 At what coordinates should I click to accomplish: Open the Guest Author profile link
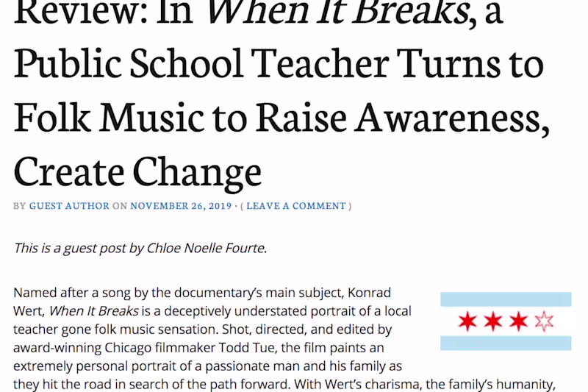click(x=69, y=206)
